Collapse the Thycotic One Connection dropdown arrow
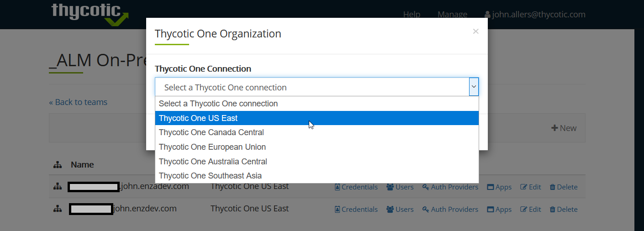The width and height of the screenshot is (644, 231). pos(474,87)
